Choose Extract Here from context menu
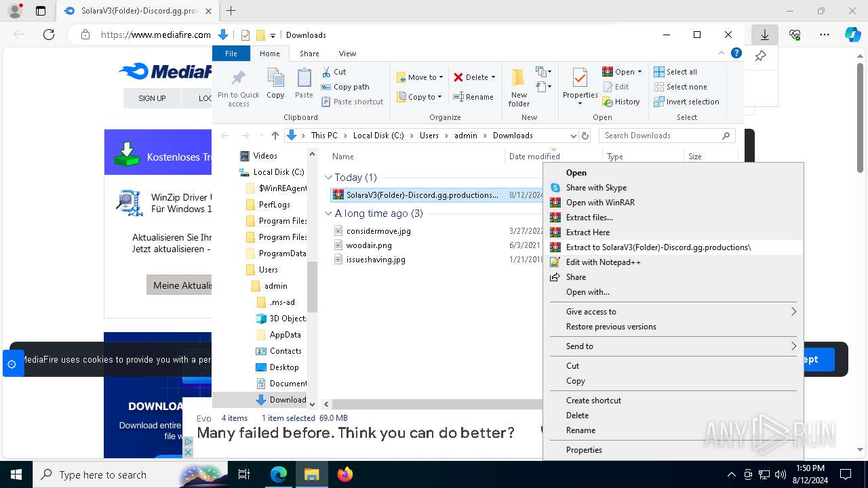 click(673, 232)
